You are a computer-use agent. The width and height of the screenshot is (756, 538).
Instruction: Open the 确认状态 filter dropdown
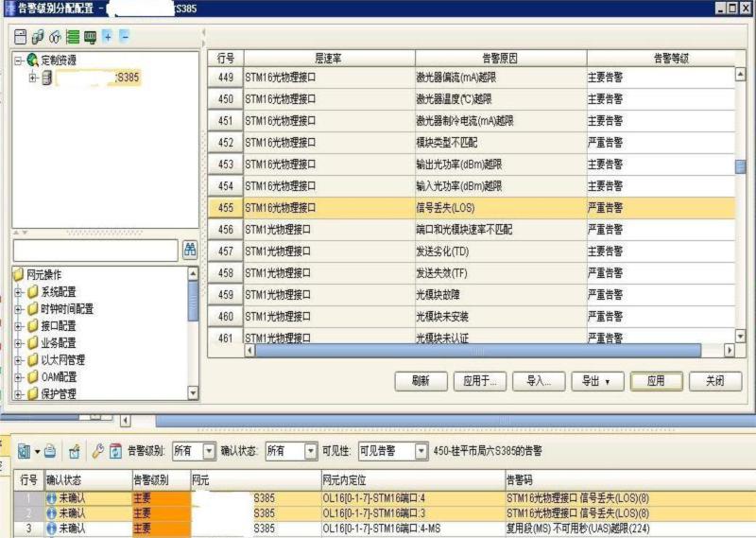[x=310, y=452]
